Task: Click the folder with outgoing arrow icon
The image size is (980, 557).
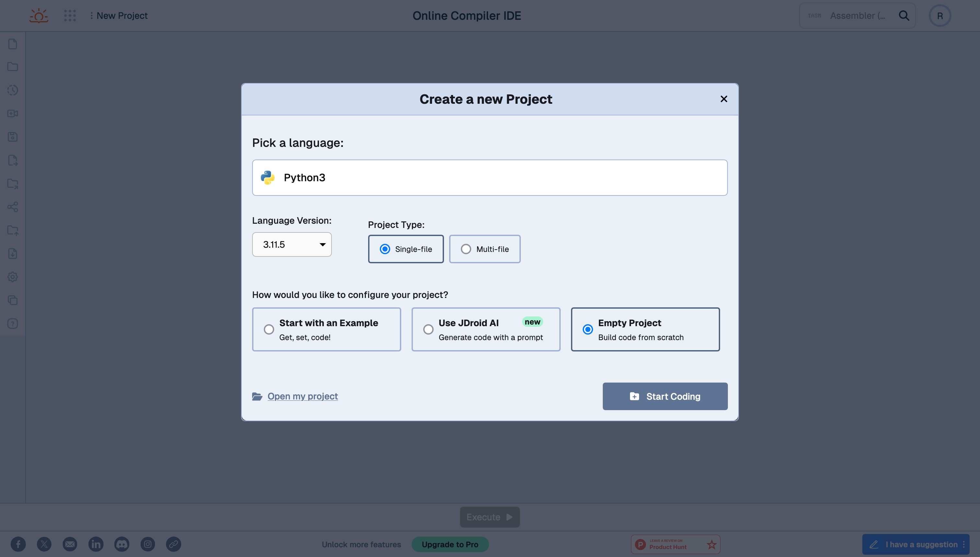Action: [x=13, y=184]
